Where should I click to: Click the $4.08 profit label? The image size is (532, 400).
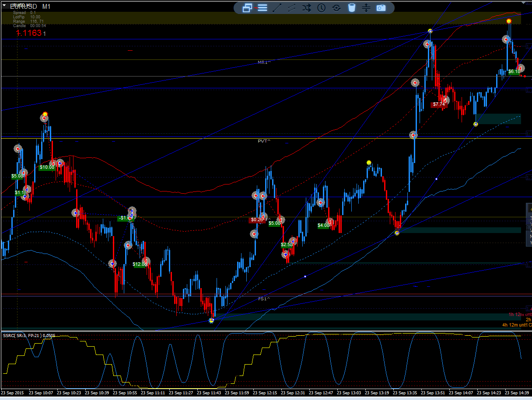(323, 226)
